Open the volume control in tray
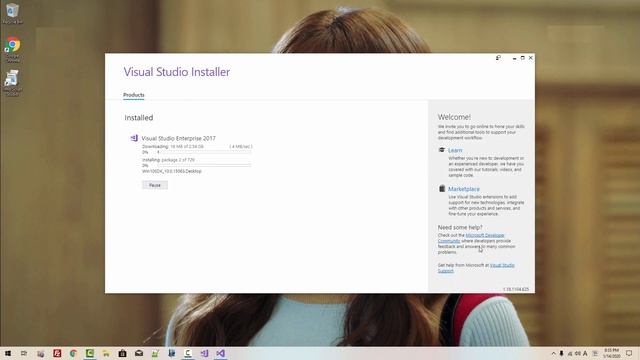This screenshot has height=360, width=640. click(578, 353)
